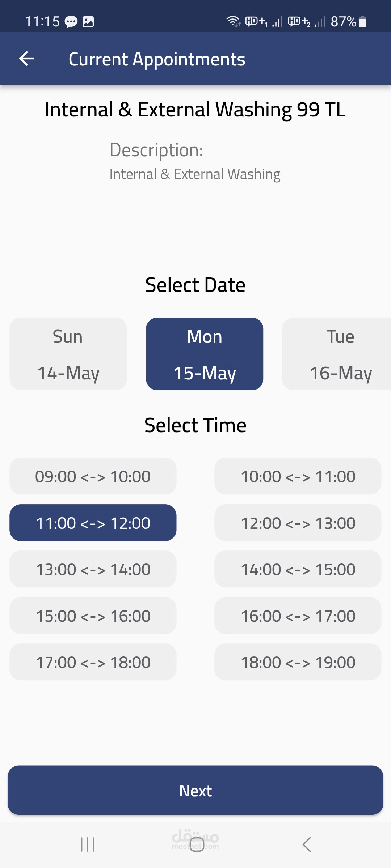Choose the 10:00 to 11:00 slot
The width and height of the screenshot is (391, 868).
pos(298,476)
